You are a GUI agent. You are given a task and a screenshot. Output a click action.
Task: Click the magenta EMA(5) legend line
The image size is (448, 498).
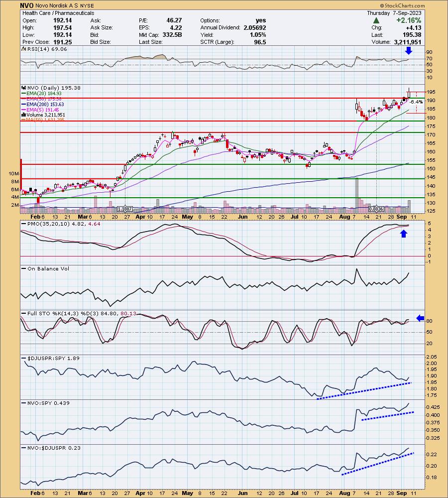pyautogui.click(x=24, y=110)
